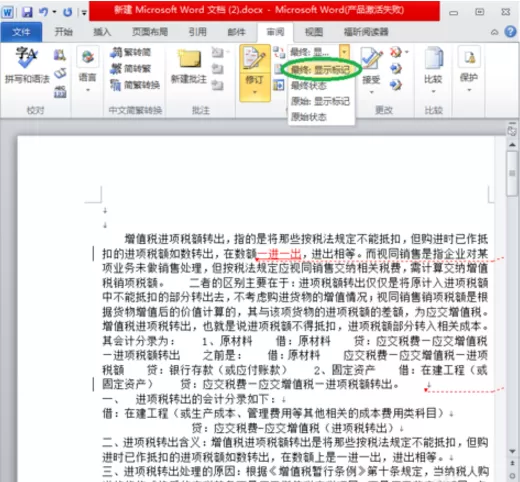Screen dimensions: 520x482
Task: Click the previous page double-arrow button
Action: tap(512, 463)
